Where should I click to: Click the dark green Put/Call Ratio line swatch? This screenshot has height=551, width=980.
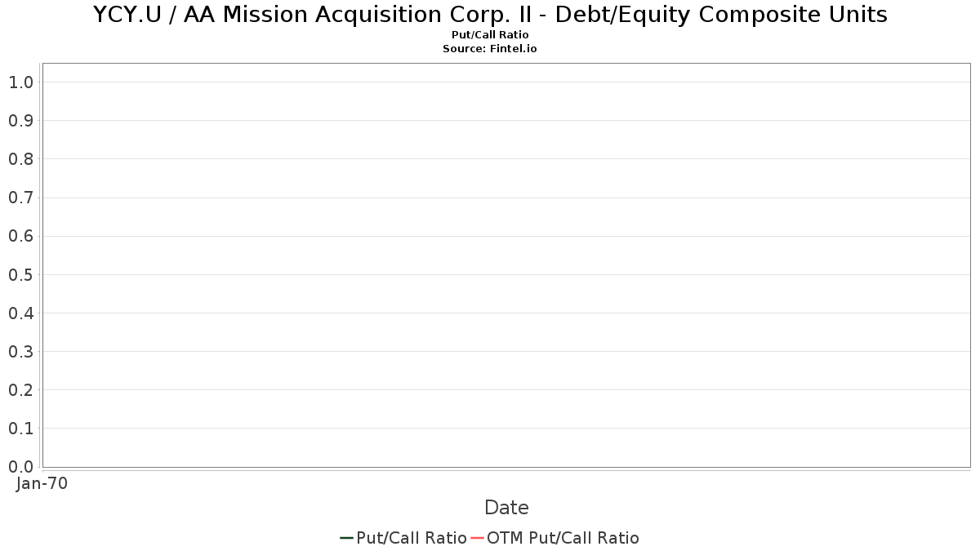pyautogui.click(x=346, y=538)
